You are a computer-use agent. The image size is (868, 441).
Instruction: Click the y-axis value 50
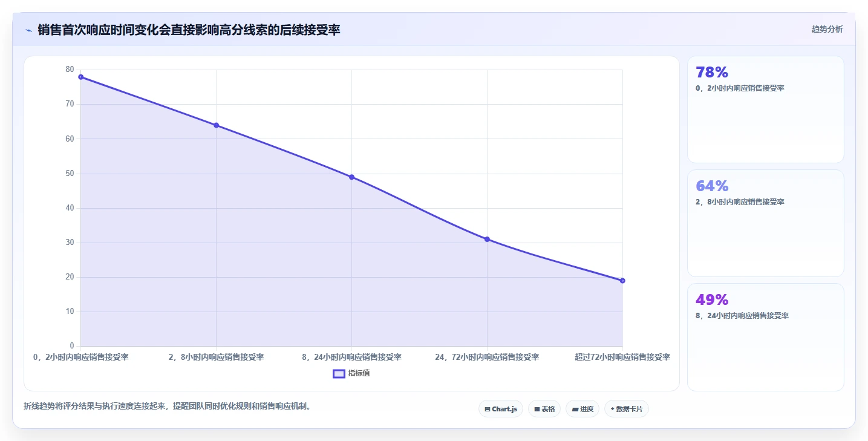70,174
